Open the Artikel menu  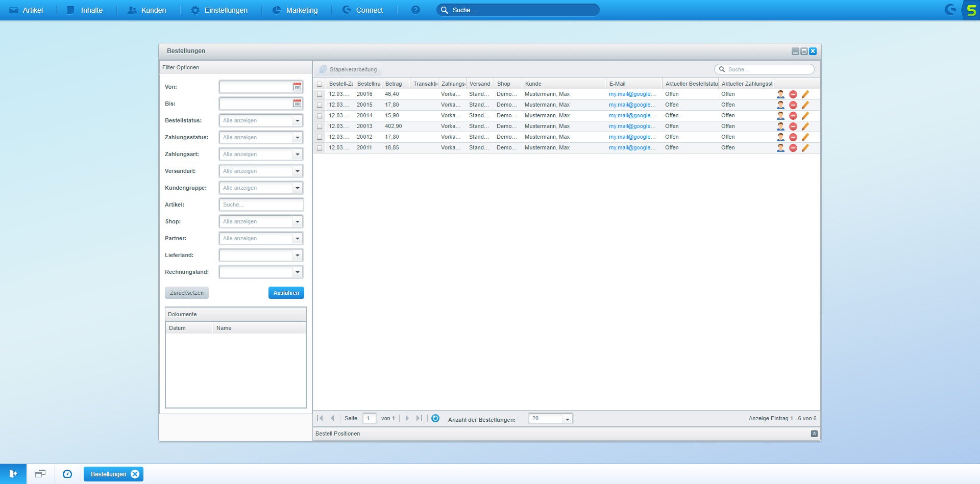tap(26, 10)
